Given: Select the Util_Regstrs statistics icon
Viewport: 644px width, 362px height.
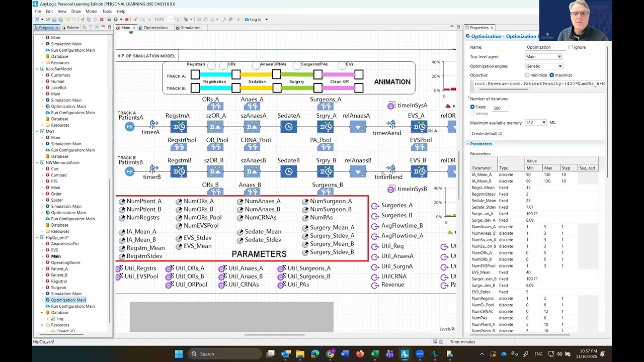Looking at the screenshot, I should point(119,268).
